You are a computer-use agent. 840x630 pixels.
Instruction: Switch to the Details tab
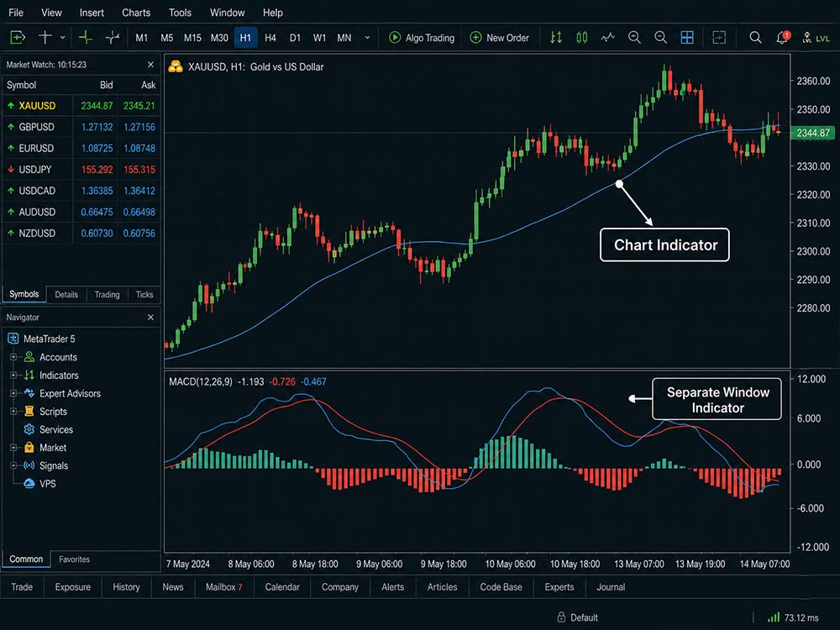[x=66, y=295]
